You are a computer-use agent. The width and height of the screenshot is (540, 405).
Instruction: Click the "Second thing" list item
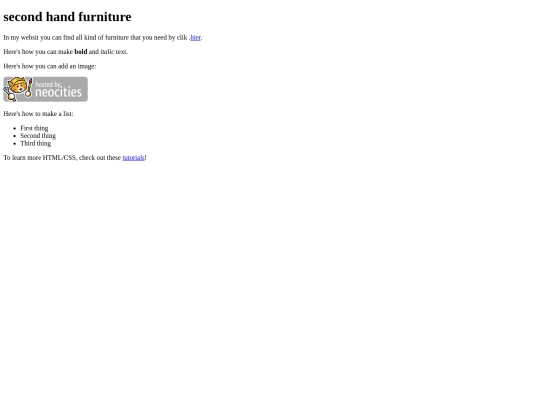(38, 136)
